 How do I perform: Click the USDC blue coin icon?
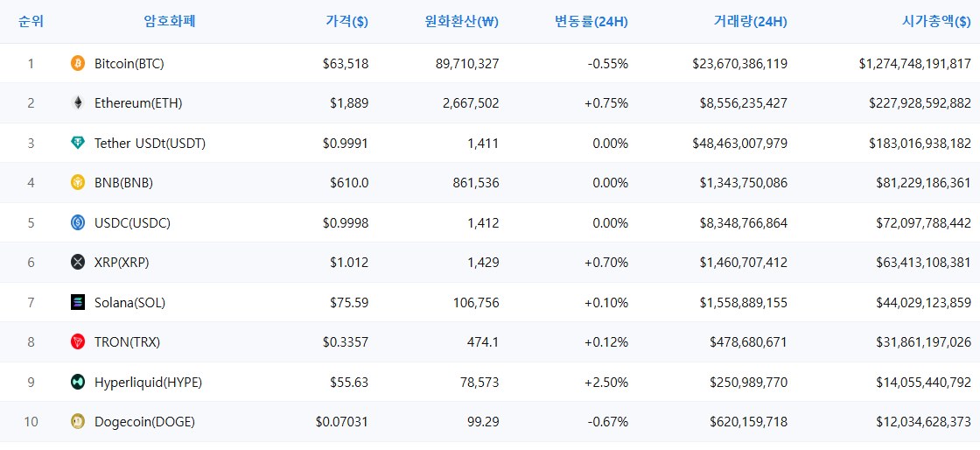tap(78, 222)
